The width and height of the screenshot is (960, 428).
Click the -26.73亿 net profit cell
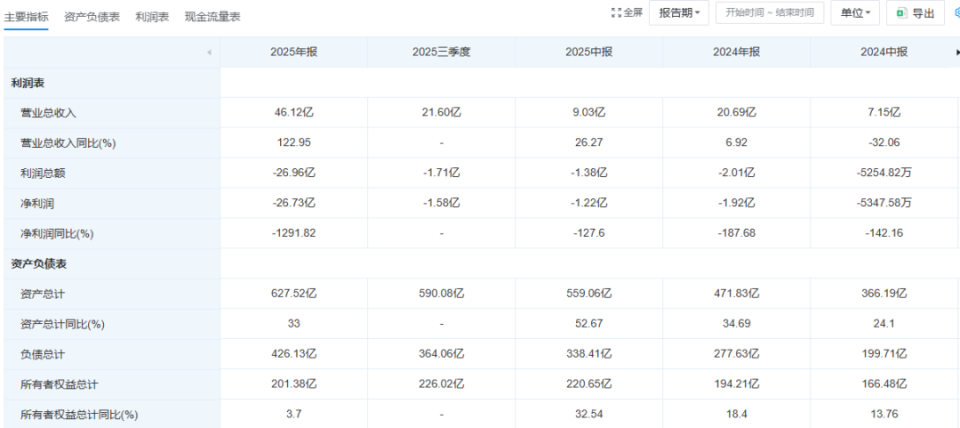click(x=294, y=203)
